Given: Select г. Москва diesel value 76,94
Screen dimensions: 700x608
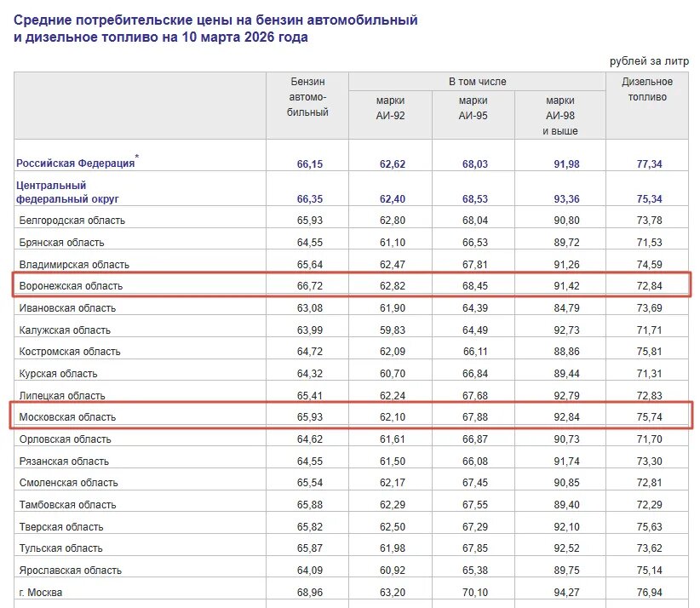Looking at the screenshot, I should point(649,593).
